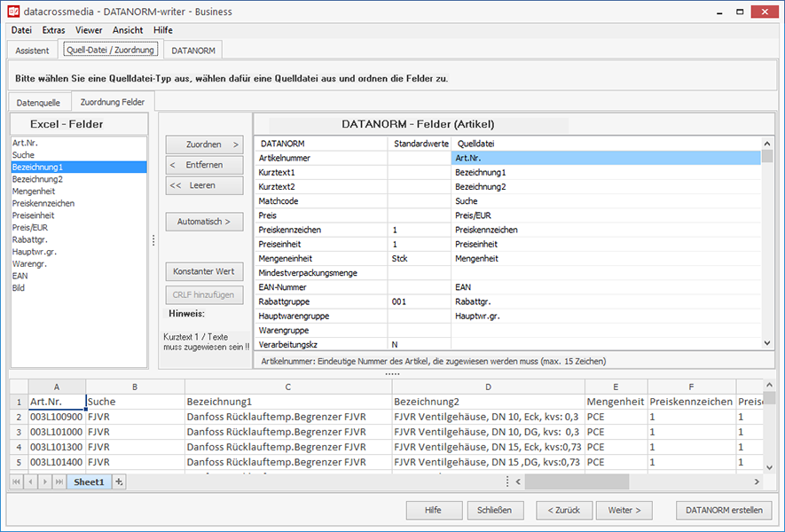Click DATANORM erstellen button
This screenshot has width=785, height=532.
click(x=723, y=510)
